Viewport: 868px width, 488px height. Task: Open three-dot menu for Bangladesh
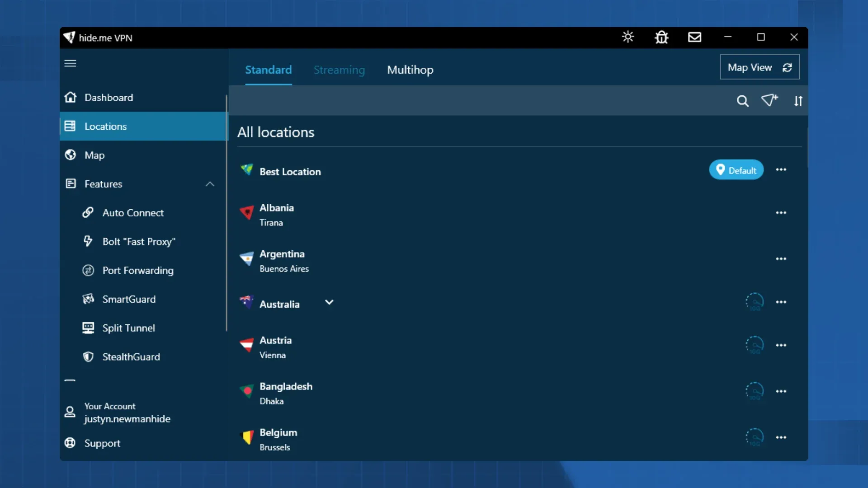781,391
